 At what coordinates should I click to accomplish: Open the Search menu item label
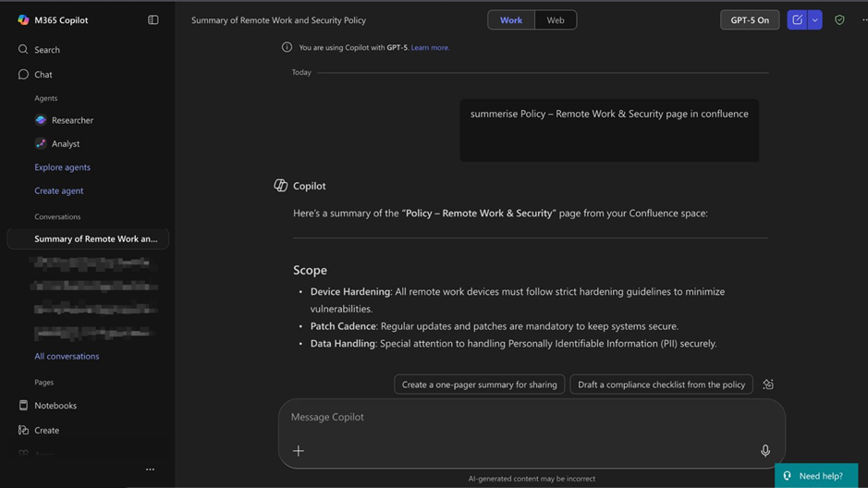47,50
